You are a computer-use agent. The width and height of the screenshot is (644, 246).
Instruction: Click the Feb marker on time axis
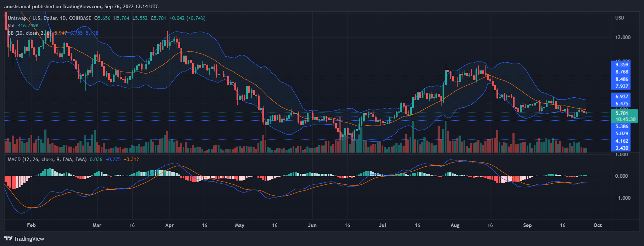tap(31, 225)
